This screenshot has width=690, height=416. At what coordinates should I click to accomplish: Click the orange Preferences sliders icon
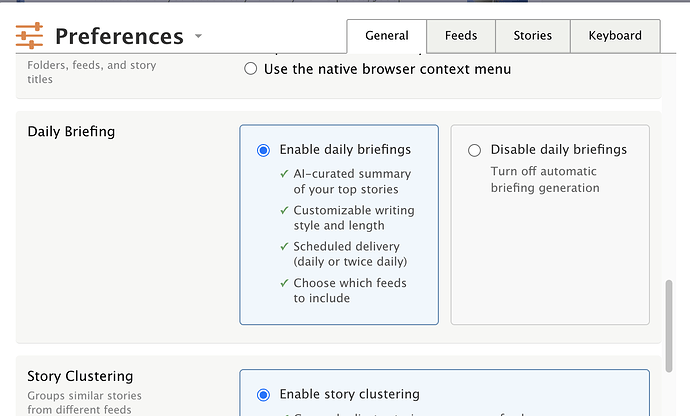30,36
